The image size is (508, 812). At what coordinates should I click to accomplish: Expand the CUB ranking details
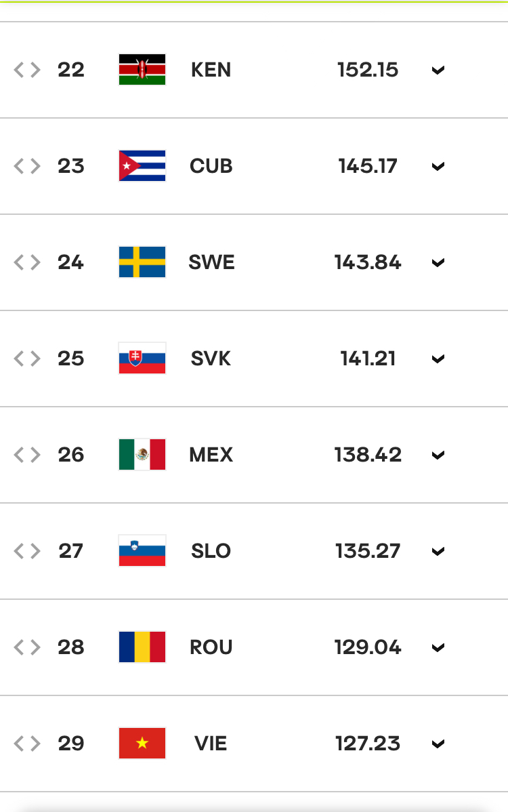[x=438, y=167]
